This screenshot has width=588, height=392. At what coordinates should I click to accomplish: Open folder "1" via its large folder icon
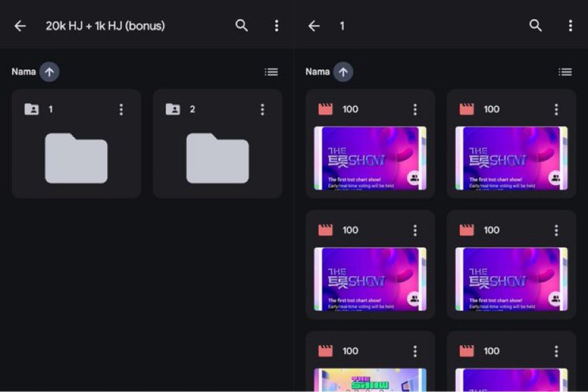76,158
